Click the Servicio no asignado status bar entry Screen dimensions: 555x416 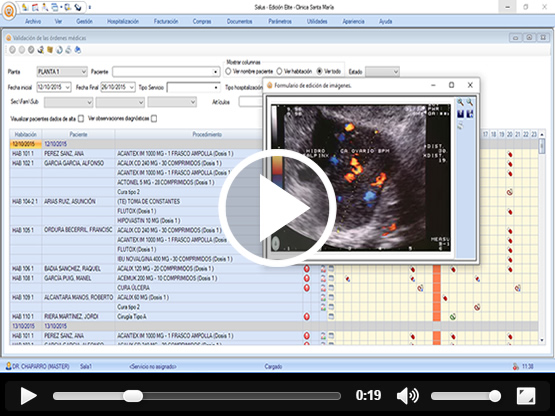(153, 366)
